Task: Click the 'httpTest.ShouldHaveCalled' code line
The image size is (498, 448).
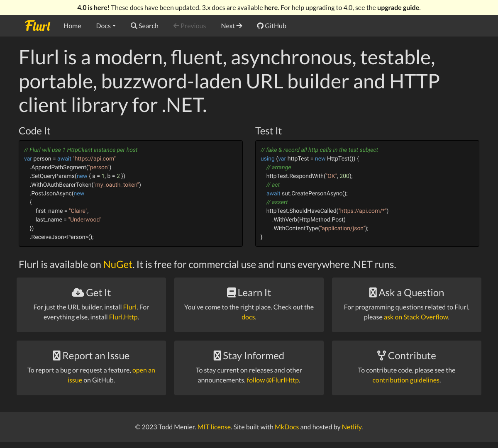Action: tap(327, 211)
